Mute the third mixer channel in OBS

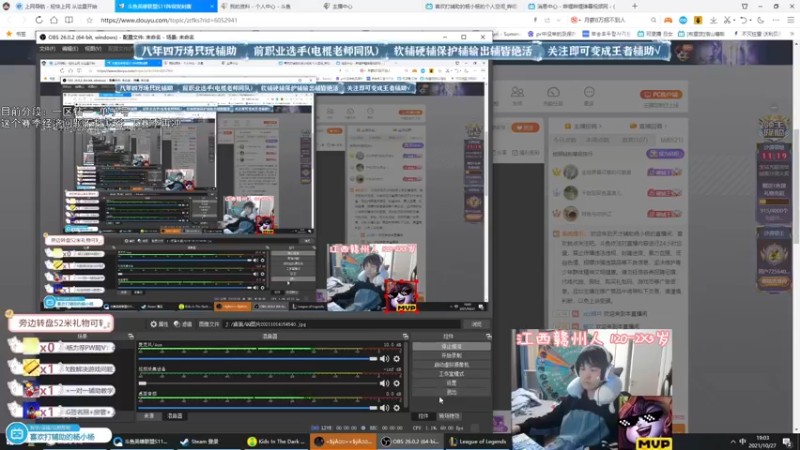(384, 408)
